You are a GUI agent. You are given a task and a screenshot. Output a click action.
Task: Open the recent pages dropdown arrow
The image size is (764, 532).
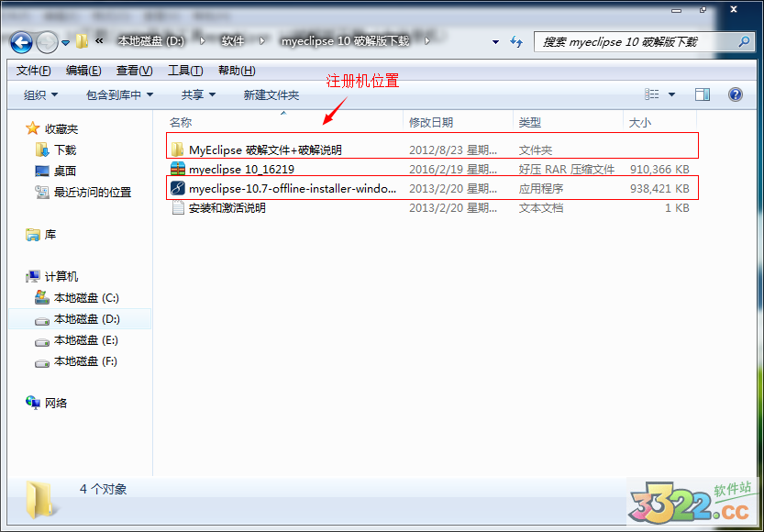[66, 43]
